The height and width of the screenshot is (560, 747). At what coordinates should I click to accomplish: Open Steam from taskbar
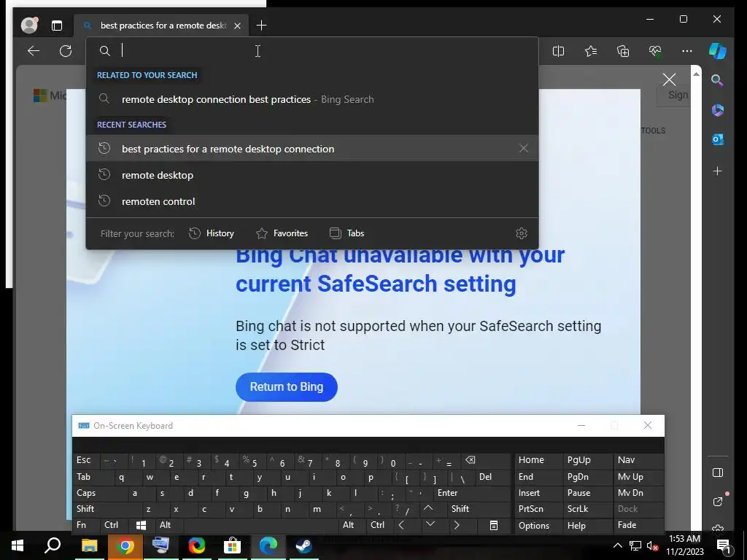pyautogui.click(x=304, y=545)
